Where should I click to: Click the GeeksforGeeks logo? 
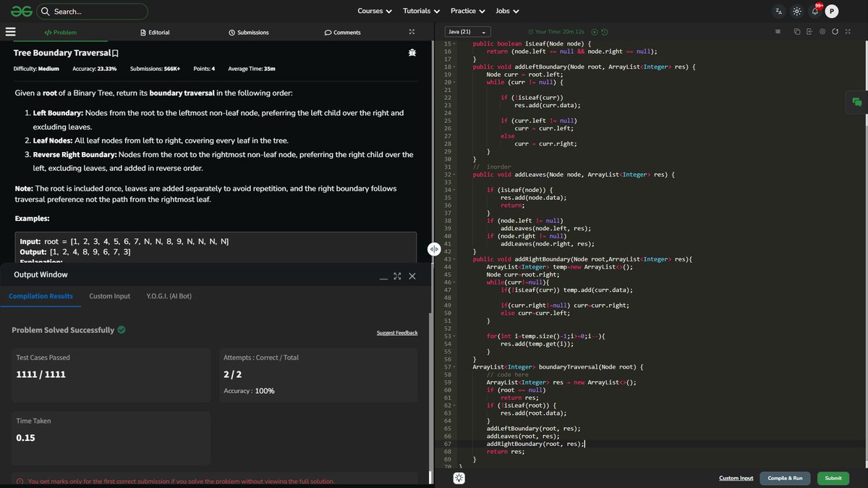point(21,11)
